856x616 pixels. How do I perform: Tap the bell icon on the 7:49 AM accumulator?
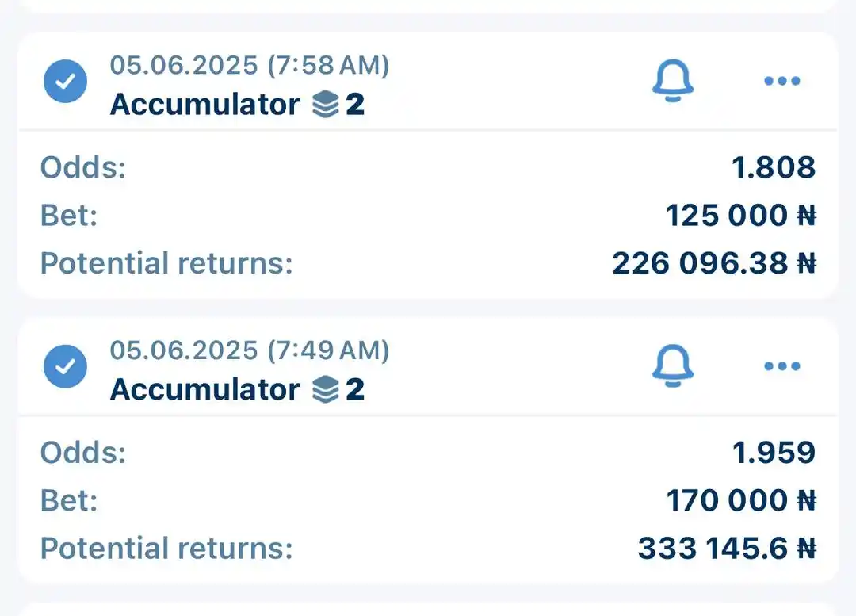click(x=673, y=366)
